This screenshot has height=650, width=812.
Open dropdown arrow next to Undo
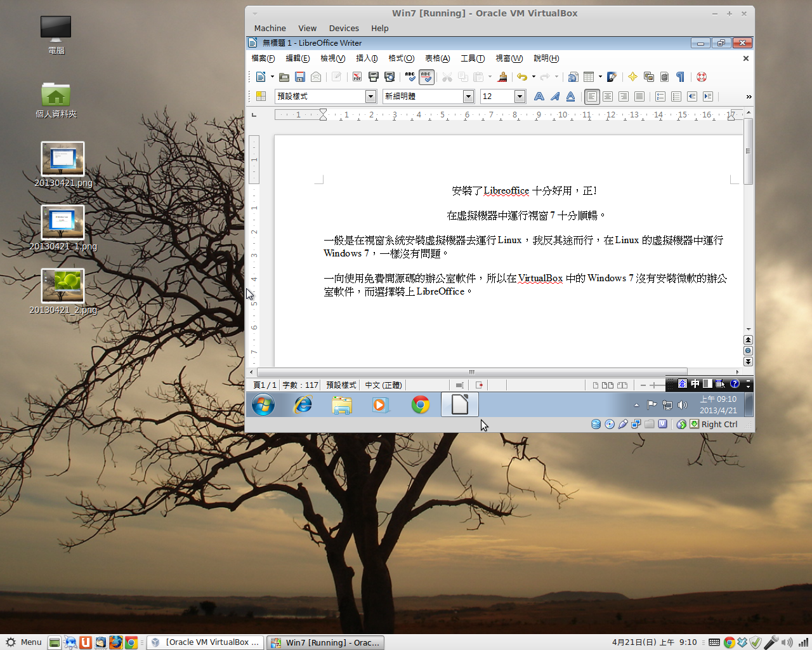pyautogui.click(x=534, y=77)
